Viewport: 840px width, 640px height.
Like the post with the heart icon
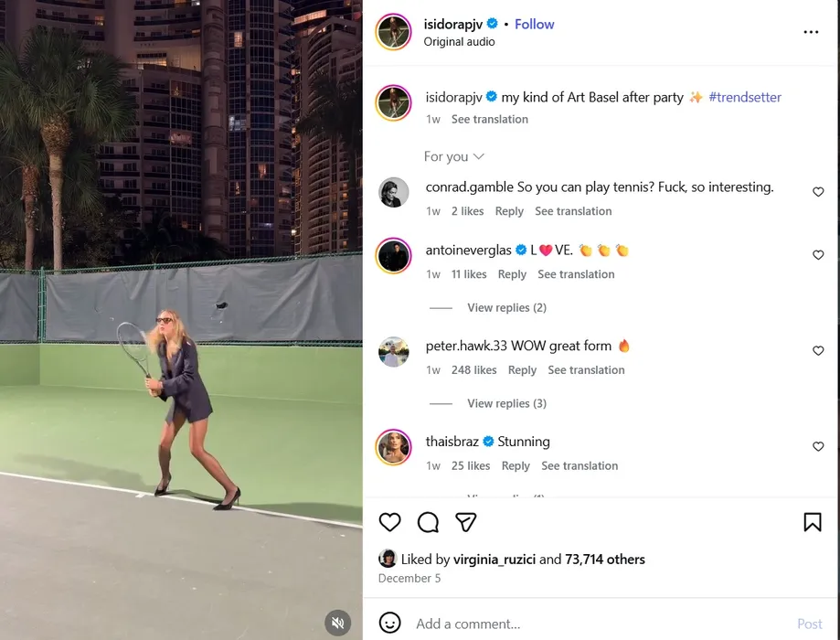(x=389, y=522)
